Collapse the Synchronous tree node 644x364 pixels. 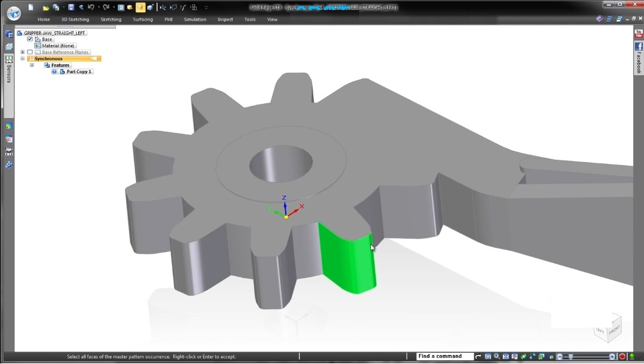tap(22, 59)
